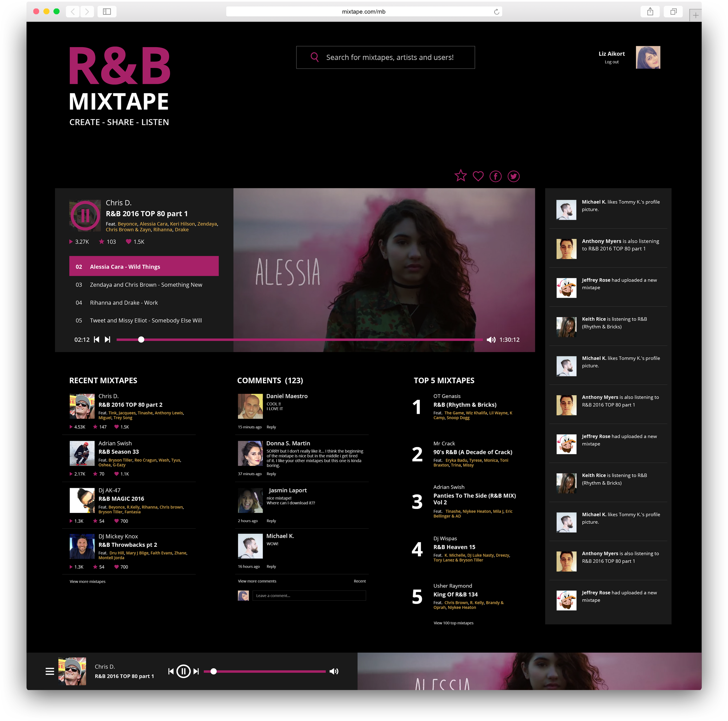Screen dimensions: 728x721
Task: Mute volume in the main player
Action: tap(491, 340)
